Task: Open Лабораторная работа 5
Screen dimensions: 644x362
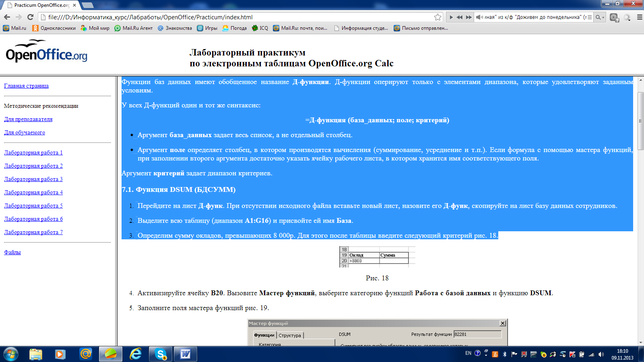Action: pos(33,206)
